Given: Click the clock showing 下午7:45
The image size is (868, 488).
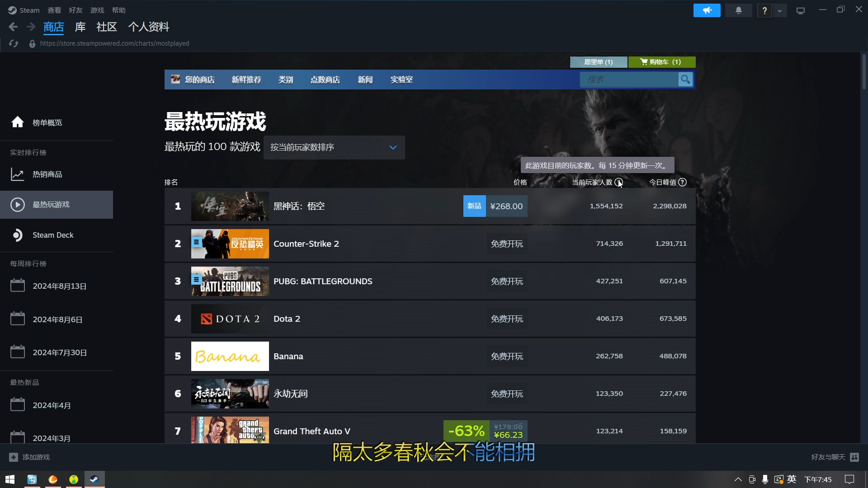Looking at the screenshot, I should pyautogui.click(x=818, y=479).
